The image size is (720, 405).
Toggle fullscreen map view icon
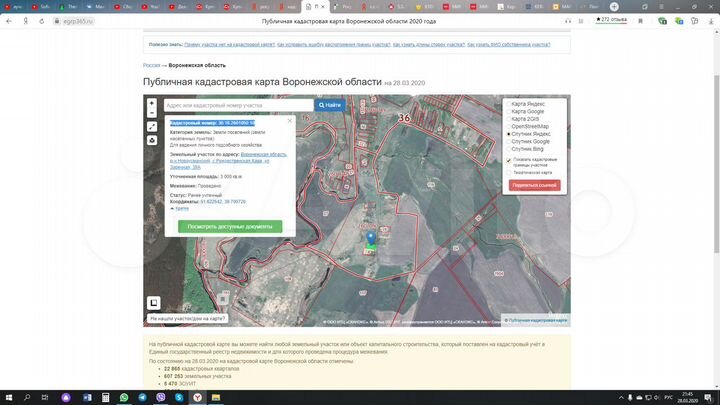pyautogui.click(x=152, y=127)
